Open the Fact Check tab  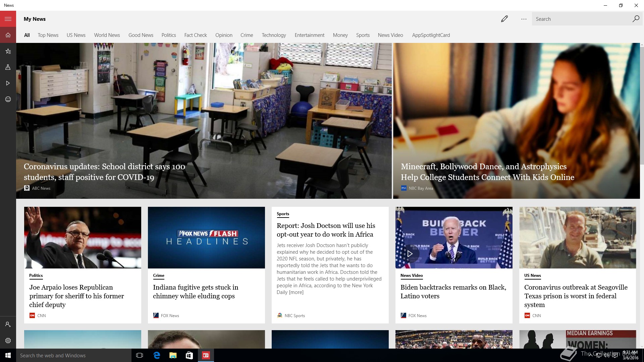196,35
